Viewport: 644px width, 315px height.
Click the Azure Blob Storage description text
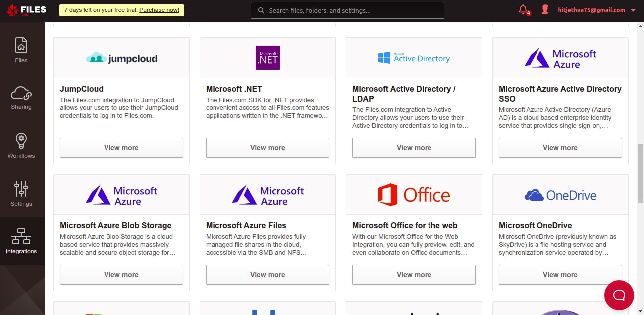click(x=117, y=244)
